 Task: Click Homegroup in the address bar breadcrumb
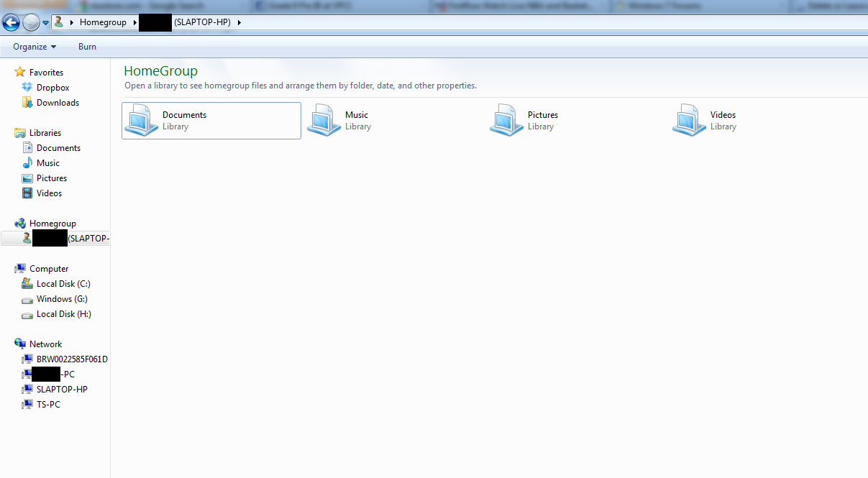103,22
